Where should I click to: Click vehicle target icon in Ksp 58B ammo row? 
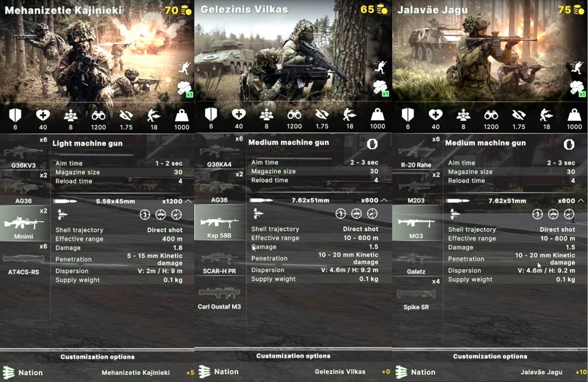click(x=357, y=213)
